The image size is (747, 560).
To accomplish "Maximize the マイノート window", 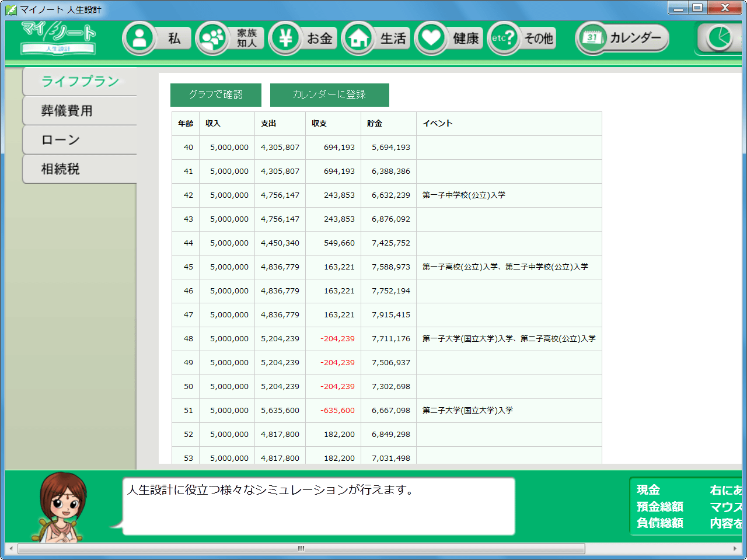I will 697,8.
